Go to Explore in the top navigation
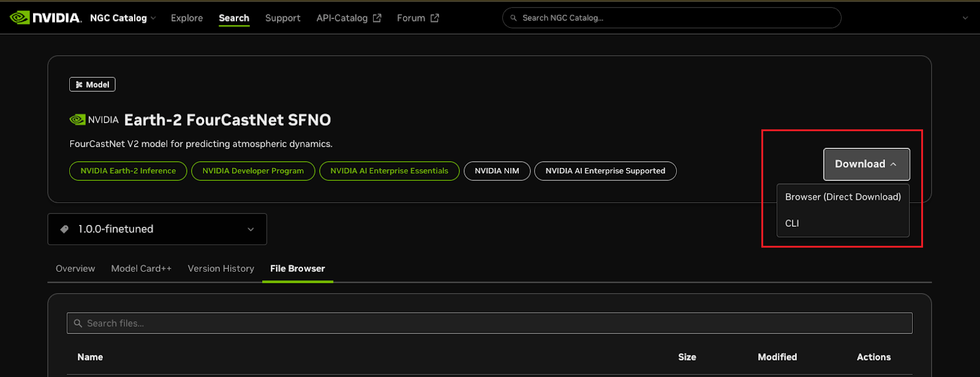Image resolution: width=980 pixels, height=377 pixels. pos(187,18)
